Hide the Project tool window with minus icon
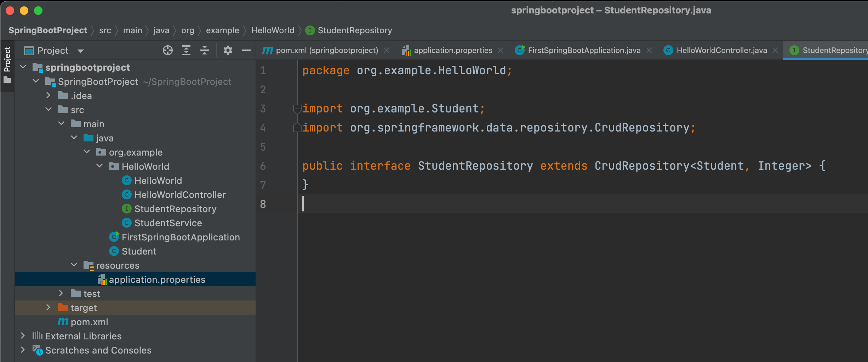This screenshot has height=362, width=868. 246,50
